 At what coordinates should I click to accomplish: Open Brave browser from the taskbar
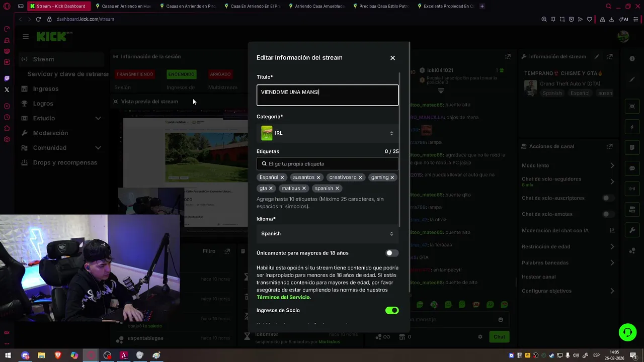58,355
